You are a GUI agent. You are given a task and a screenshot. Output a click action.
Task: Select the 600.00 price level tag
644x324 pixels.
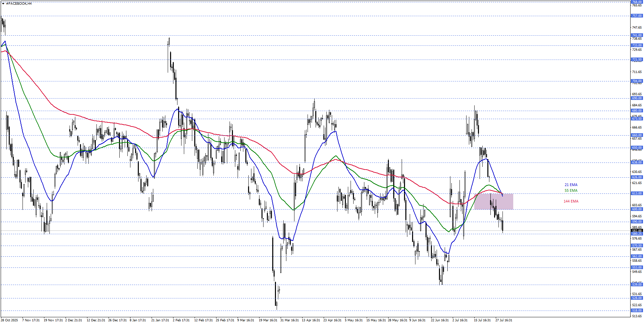point(637,209)
